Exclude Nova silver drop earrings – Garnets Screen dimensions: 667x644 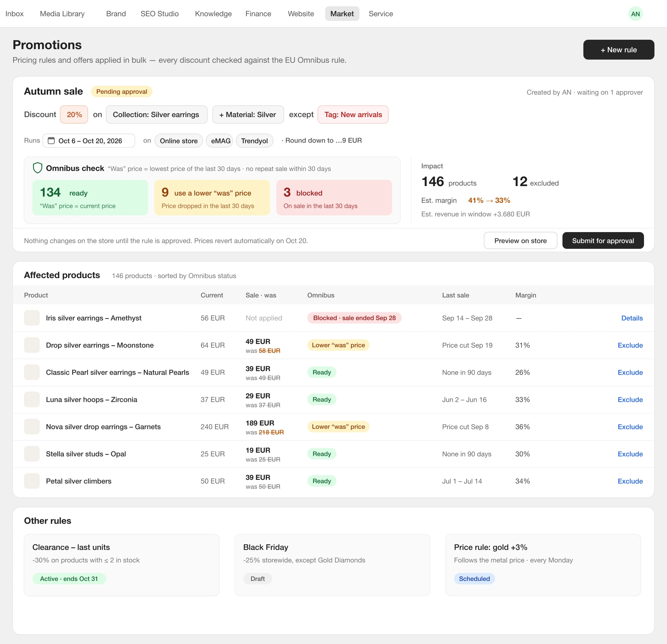(x=630, y=427)
